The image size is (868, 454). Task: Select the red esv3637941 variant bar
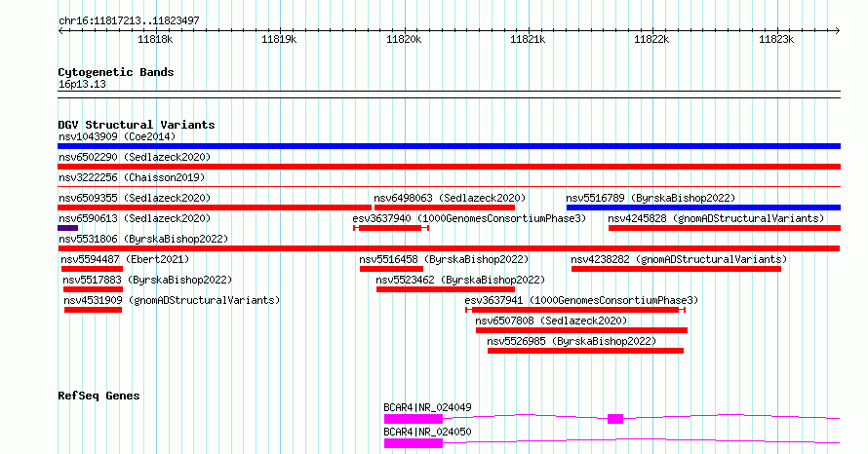pyautogui.click(x=575, y=310)
